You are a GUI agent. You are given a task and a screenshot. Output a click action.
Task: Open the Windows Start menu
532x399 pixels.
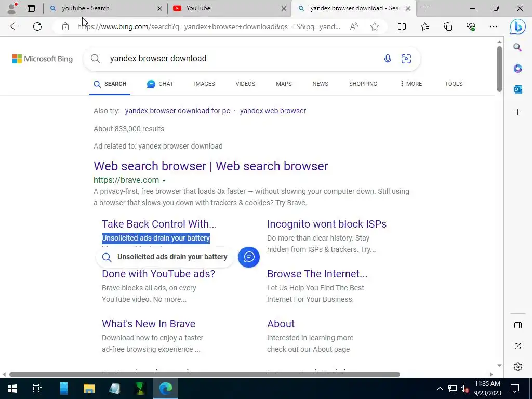(x=12, y=389)
